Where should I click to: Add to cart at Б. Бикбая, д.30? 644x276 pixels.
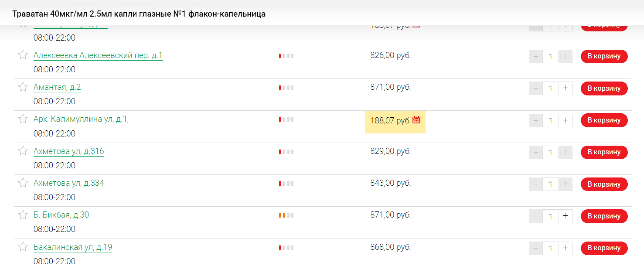[x=604, y=216]
